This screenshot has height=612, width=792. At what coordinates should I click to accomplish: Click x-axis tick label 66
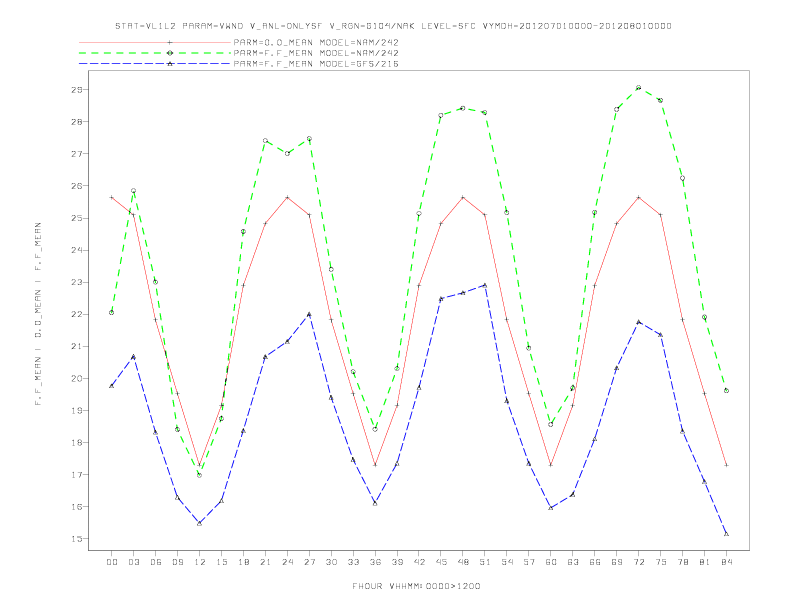[x=595, y=562]
